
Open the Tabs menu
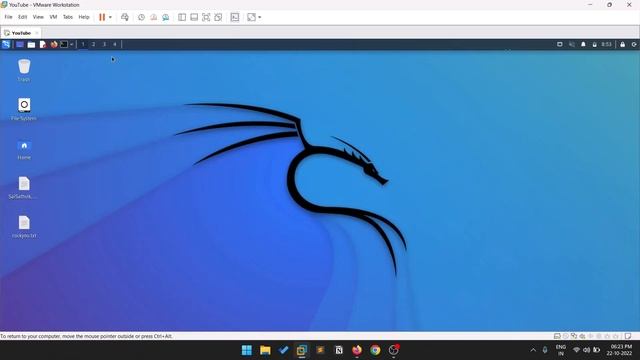(x=68, y=17)
